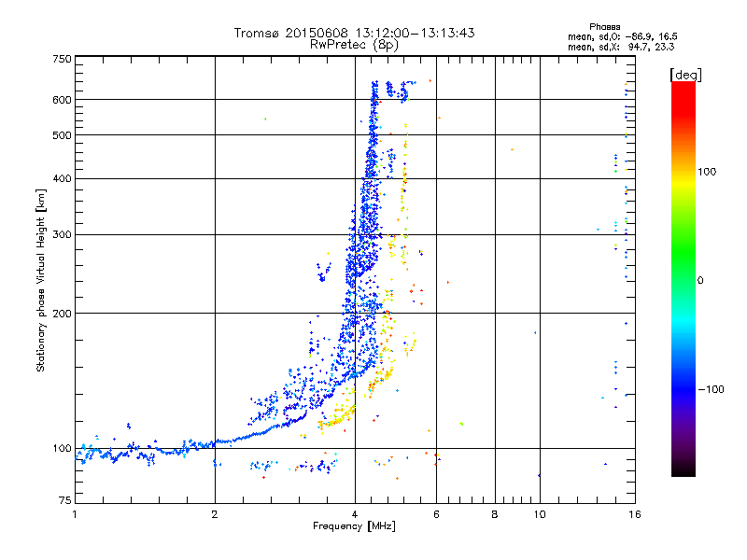Click the x-axis tick label '6'
This screenshot has height=560, width=747.
[x=436, y=514]
